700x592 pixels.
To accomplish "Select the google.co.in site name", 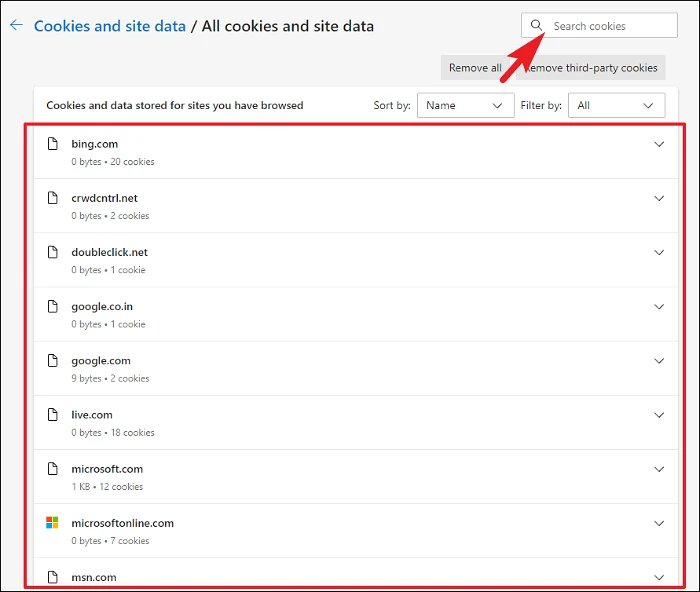I will point(102,306).
